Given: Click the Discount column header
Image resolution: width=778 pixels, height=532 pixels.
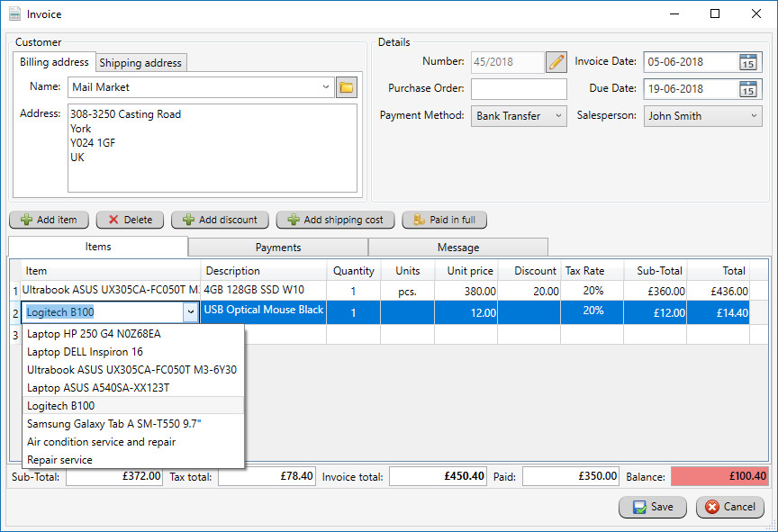Looking at the screenshot, I should 529,271.
